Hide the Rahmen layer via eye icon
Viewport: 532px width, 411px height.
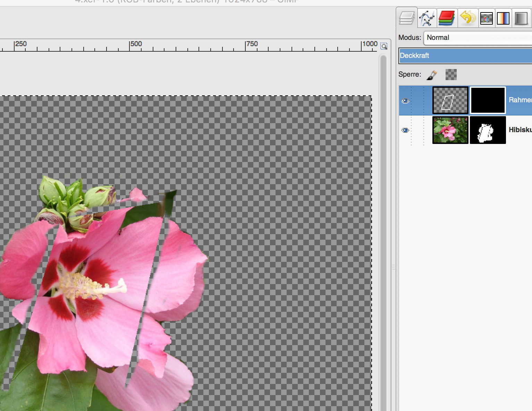[405, 101]
